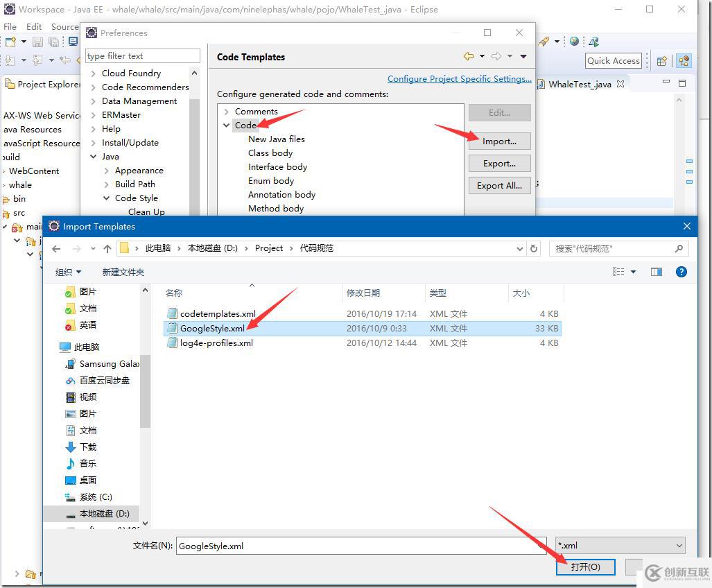Screen dimensions: 712x588
Task: Open address bar history dropdown
Action: pyautogui.click(x=520, y=248)
